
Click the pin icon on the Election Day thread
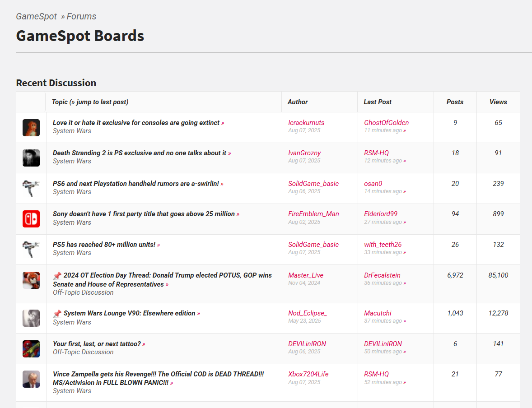(57, 275)
